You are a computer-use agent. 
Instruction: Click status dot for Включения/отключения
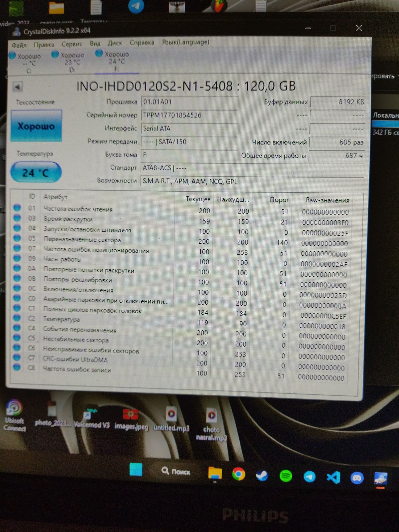point(17,288)
